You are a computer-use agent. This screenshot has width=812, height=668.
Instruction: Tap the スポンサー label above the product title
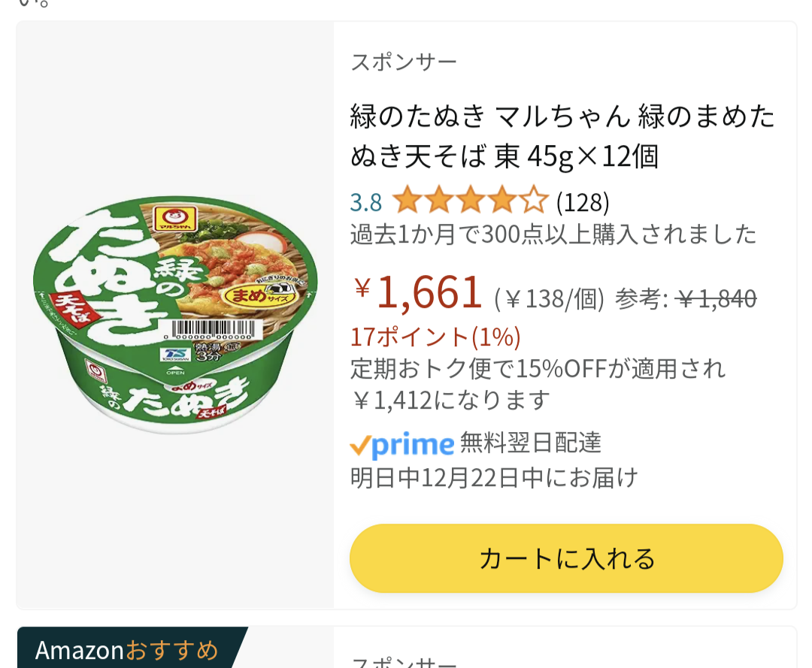(403, 62)
